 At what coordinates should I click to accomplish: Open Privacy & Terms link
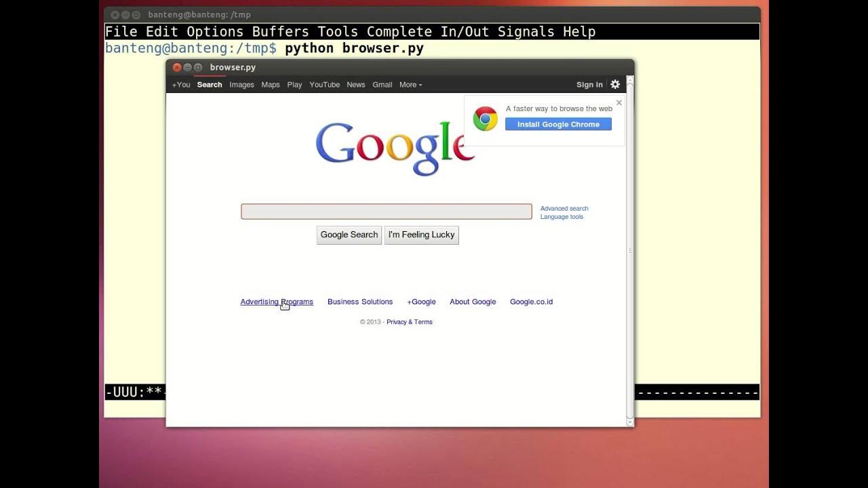click(x=410, y=322)
